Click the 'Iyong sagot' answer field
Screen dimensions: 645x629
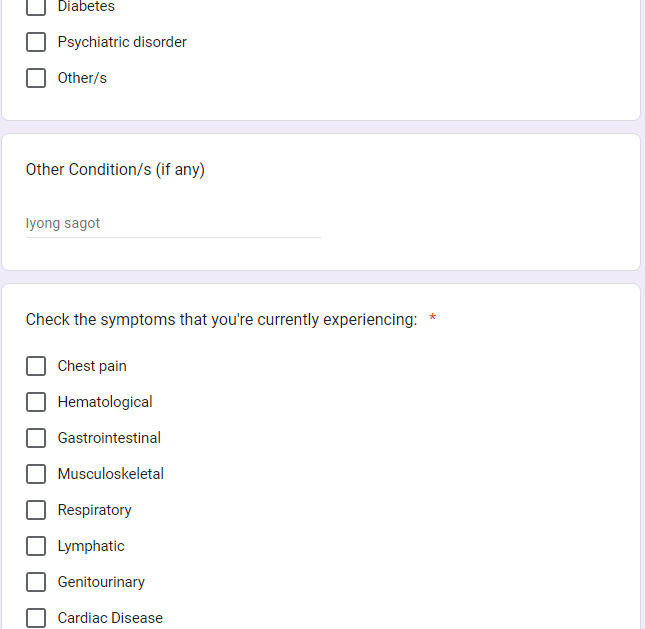click(x=172, y=223)
